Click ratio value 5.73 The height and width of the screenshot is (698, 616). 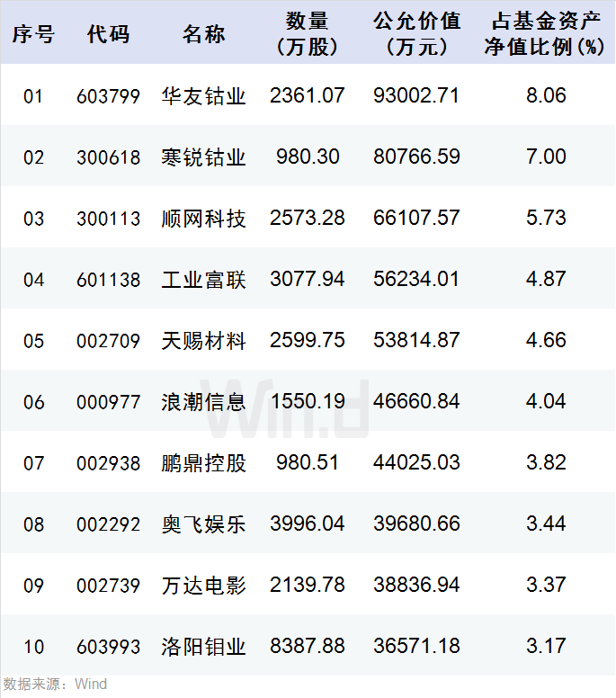(546, 218)
